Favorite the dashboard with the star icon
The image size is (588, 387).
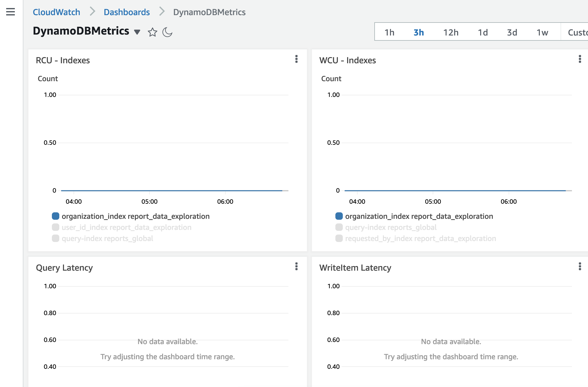coord(153,32)
